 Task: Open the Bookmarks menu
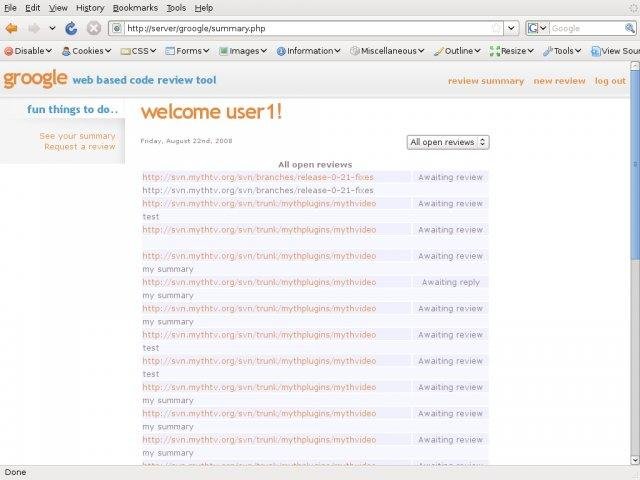tap(135, 8)
